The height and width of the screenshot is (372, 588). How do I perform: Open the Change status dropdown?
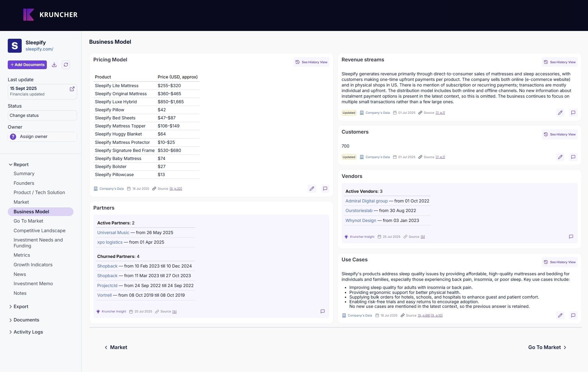coord(42,116)
